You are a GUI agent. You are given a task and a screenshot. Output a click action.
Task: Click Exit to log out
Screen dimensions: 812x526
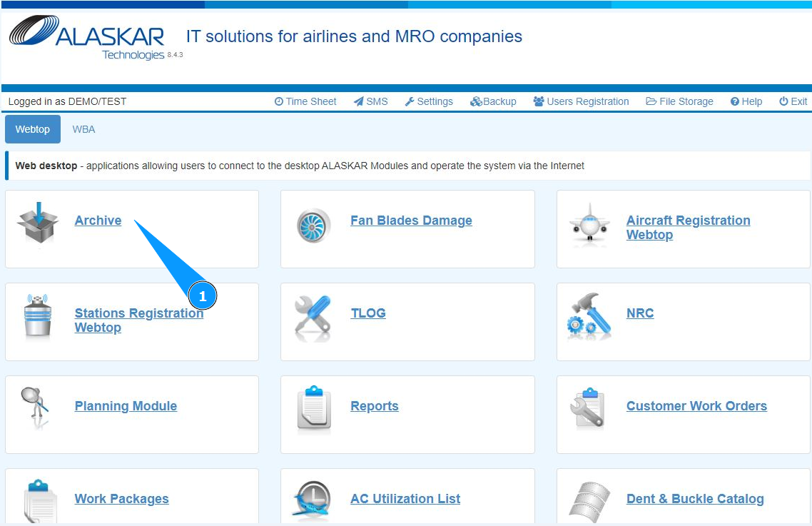point(793,101)
